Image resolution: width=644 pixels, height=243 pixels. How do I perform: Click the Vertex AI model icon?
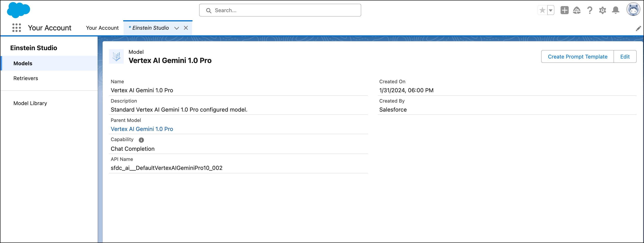click(116, 56)
